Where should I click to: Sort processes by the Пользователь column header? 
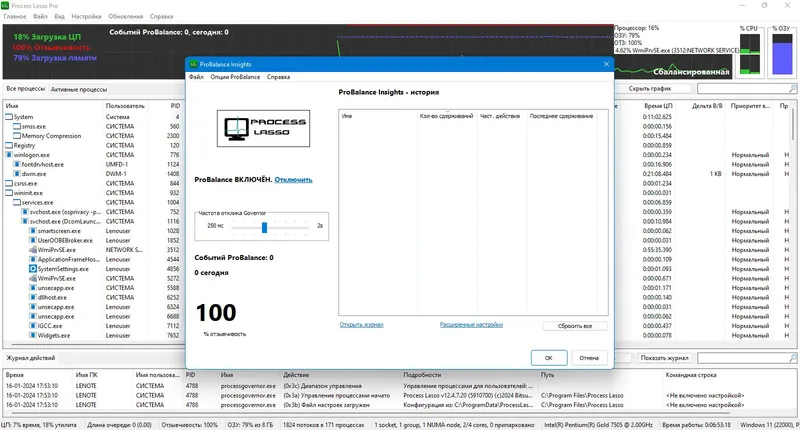125,106
